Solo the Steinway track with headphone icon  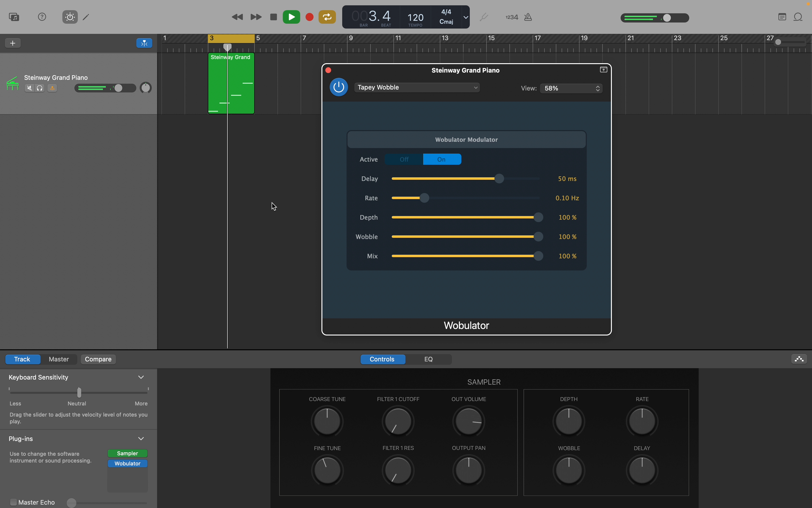[x=40, y=88]
